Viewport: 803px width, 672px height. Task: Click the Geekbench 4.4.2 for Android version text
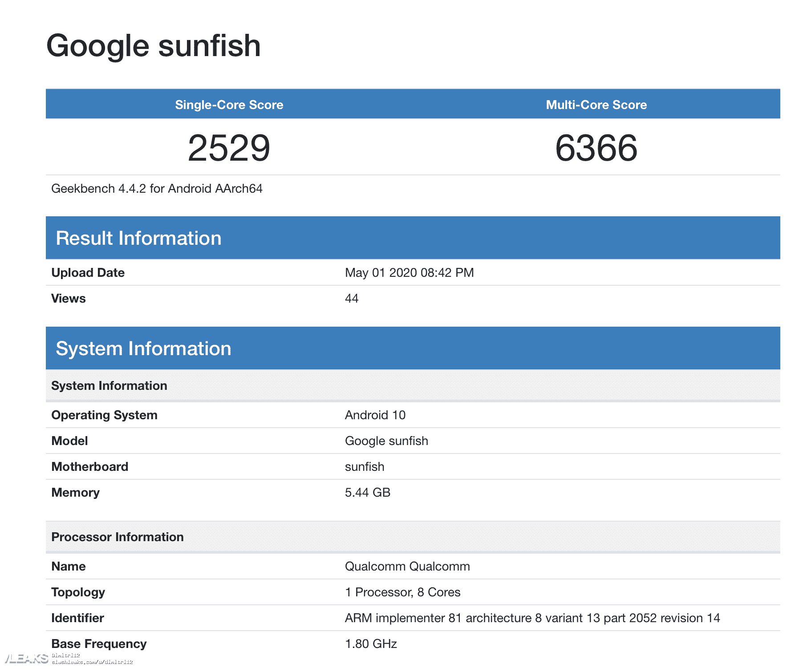[x=157, y=189]
